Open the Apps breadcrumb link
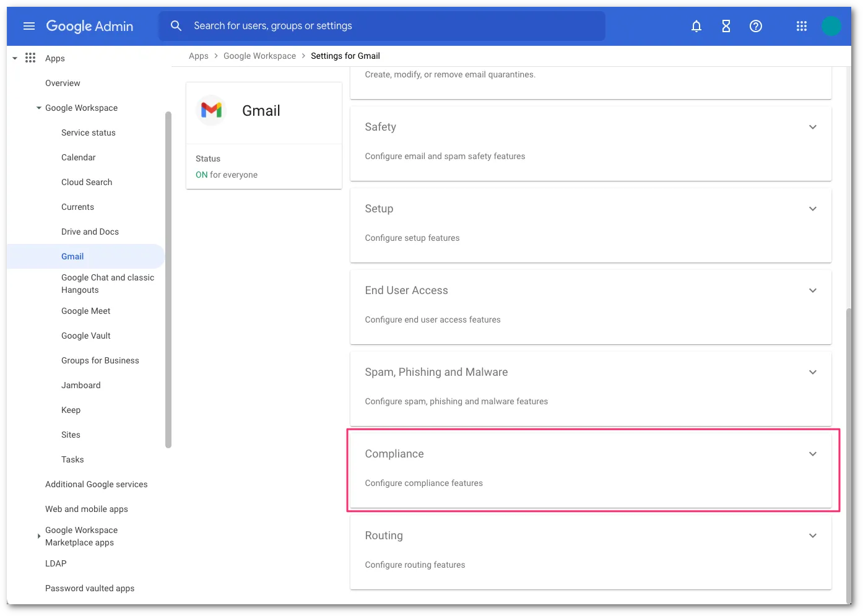 point(198,56)
